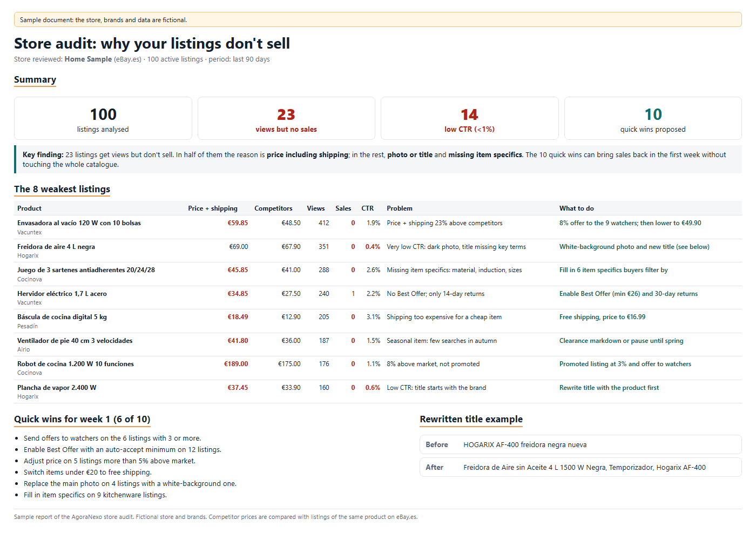Click the "Price + shipping" column header
The width and height of the screenshot is (756, 540).
[x=213, y=208]
